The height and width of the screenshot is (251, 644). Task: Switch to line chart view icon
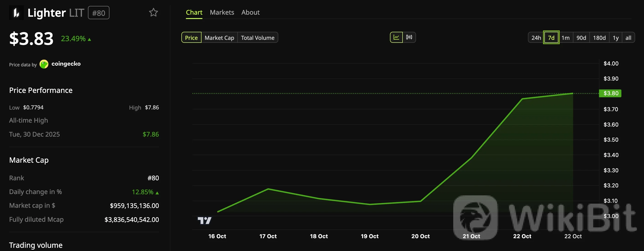[x=396, y=37]
